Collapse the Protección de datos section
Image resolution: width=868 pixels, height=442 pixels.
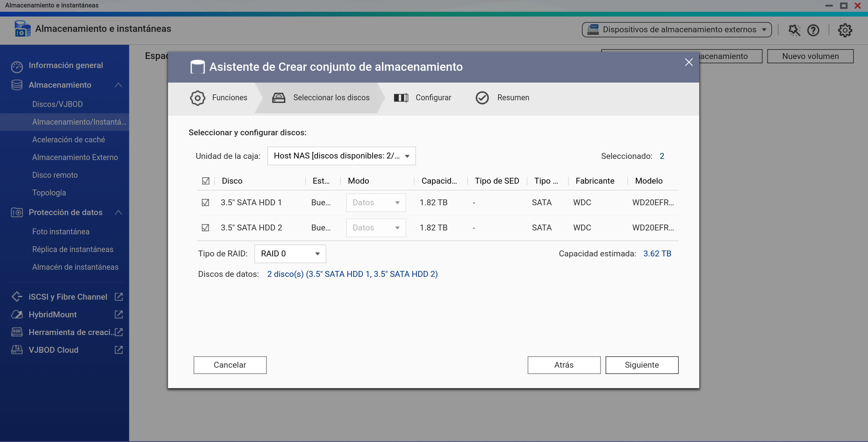118,212
